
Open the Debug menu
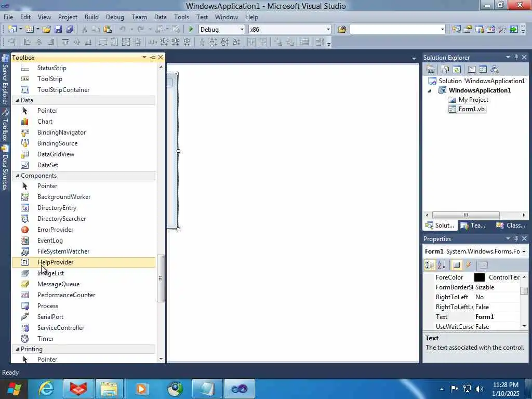tap(115, 17)
